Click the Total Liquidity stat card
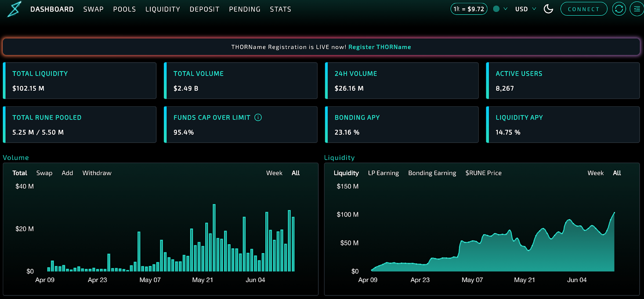The image size is (644, 299). 80,81
